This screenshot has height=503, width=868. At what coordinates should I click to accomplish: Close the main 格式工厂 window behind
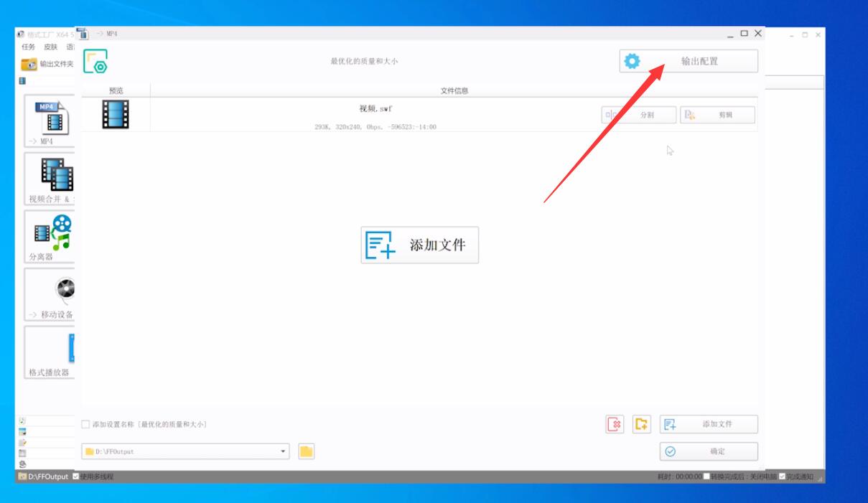click(x=818, y=34)
